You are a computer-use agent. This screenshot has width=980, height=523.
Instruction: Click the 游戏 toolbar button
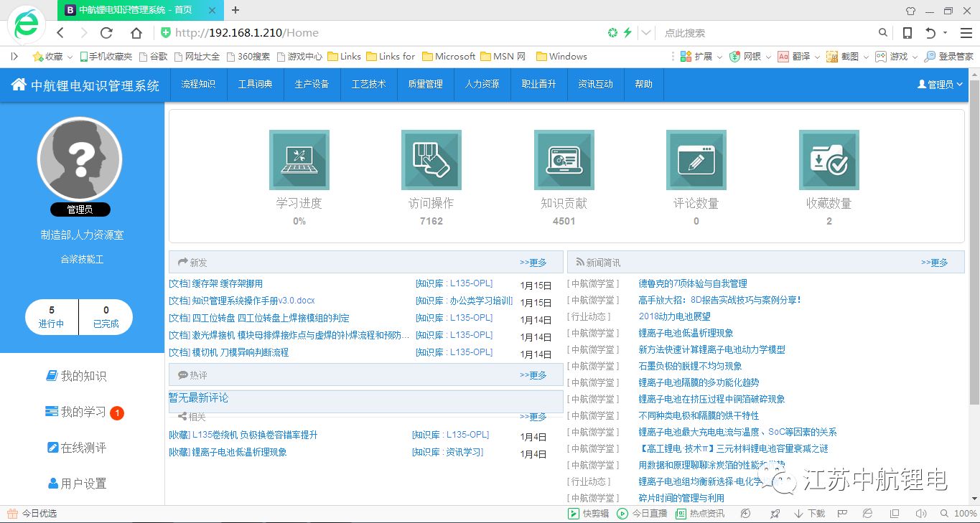pyautogui.click(x=892, y=56)
